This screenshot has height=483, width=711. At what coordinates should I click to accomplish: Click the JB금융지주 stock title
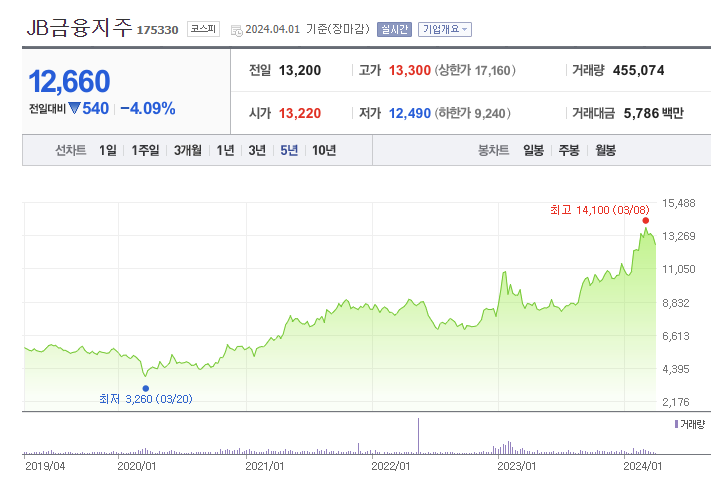point(79,27)
